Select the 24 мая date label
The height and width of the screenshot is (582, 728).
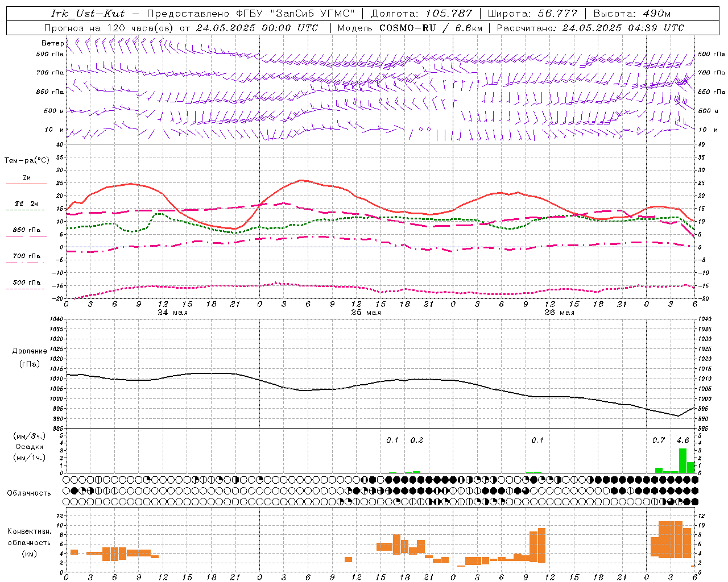click(x=172, y=313)
